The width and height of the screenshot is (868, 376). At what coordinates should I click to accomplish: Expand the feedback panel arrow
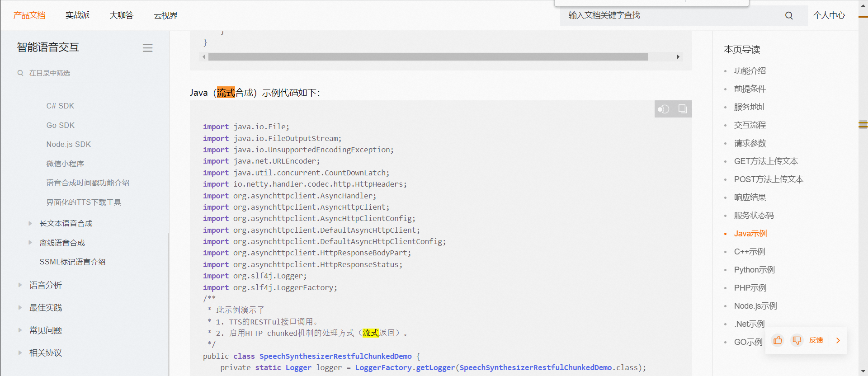click(x=838, y=340)
